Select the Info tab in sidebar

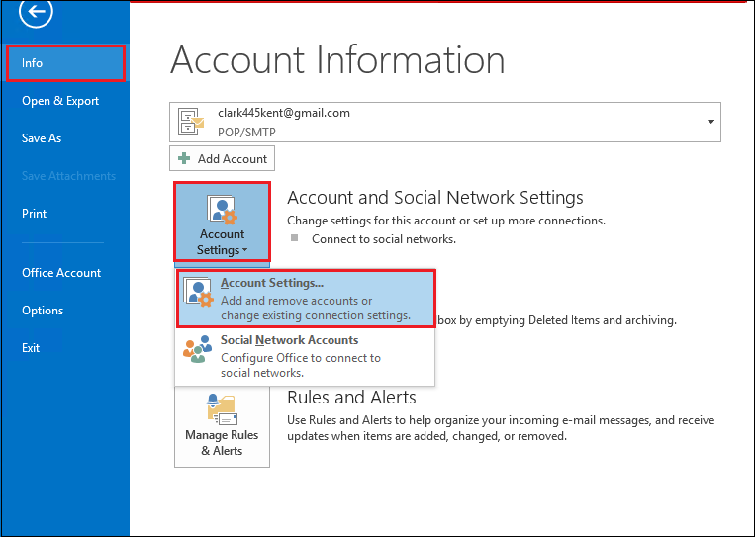pyautogui.click(x=65, y=63)
